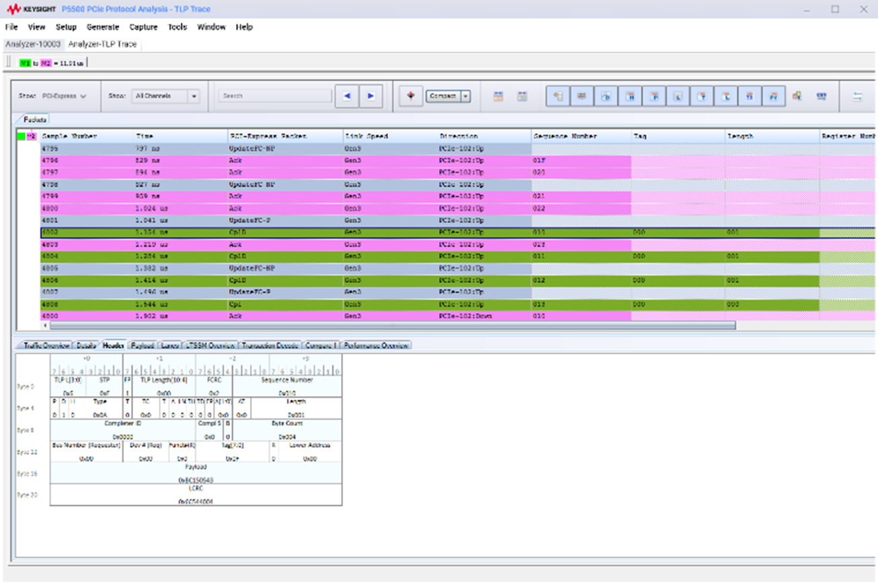The image size is (878, 588).
Task: Switch to the Payload tab
Action: (142, 344)
